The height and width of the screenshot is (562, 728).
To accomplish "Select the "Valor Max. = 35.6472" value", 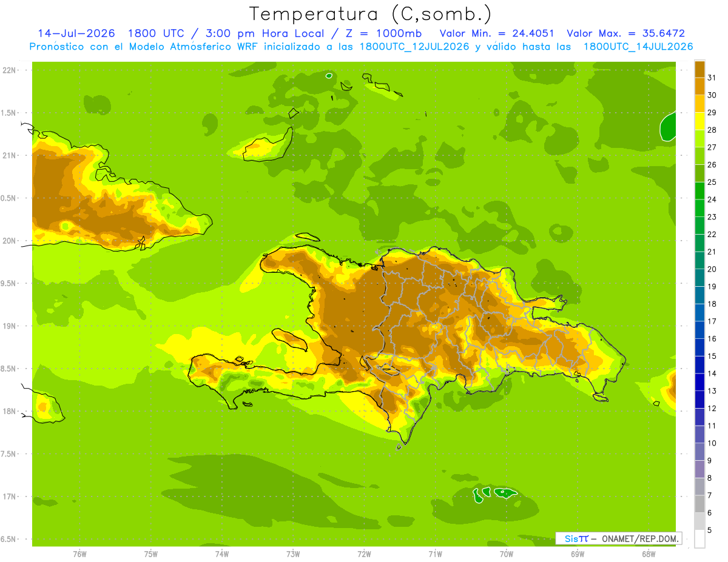I will [x=625, y=33].
